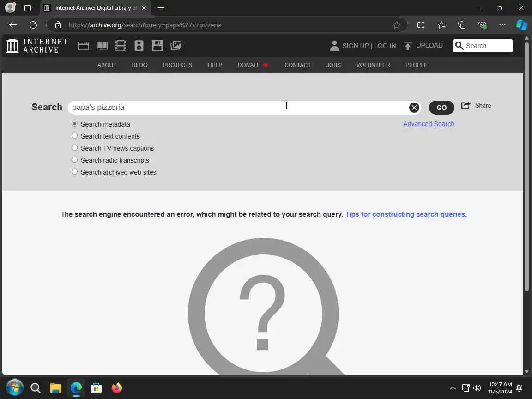
Task: Open the Audio (speaker) collection icon
Action: point(139,45)
